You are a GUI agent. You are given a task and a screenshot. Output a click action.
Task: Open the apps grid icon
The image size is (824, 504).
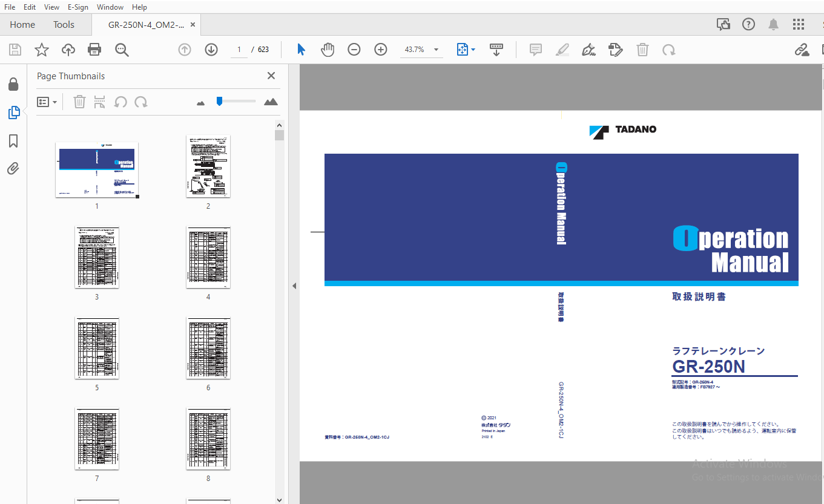tap(799, 24)
